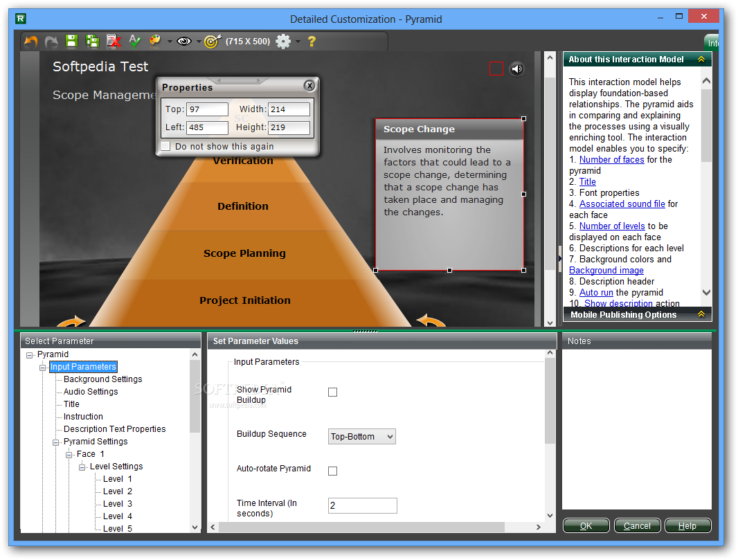Image resolution: width=738 pixels, height=560 pixels.
Task: Open the 'Title' link in About panel
Action: tap(587, 181)
